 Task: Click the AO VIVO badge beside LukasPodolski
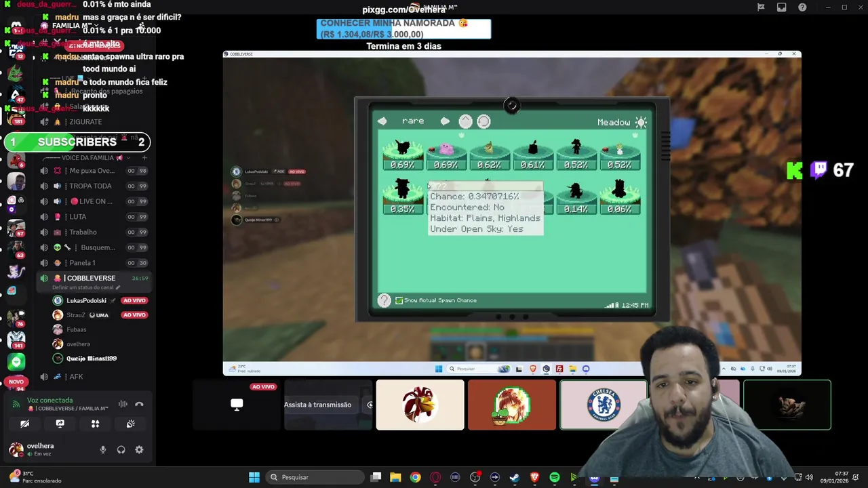(134, 300)
